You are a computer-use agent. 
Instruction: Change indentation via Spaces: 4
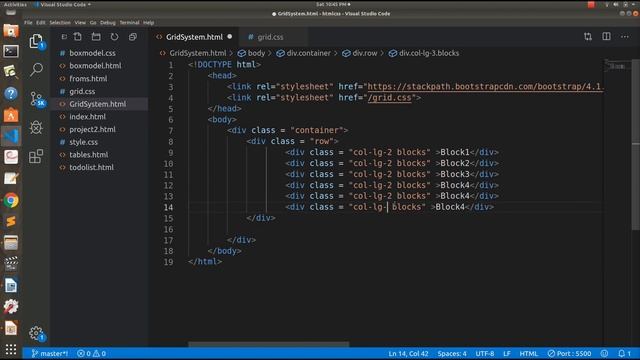coord(452,353)
